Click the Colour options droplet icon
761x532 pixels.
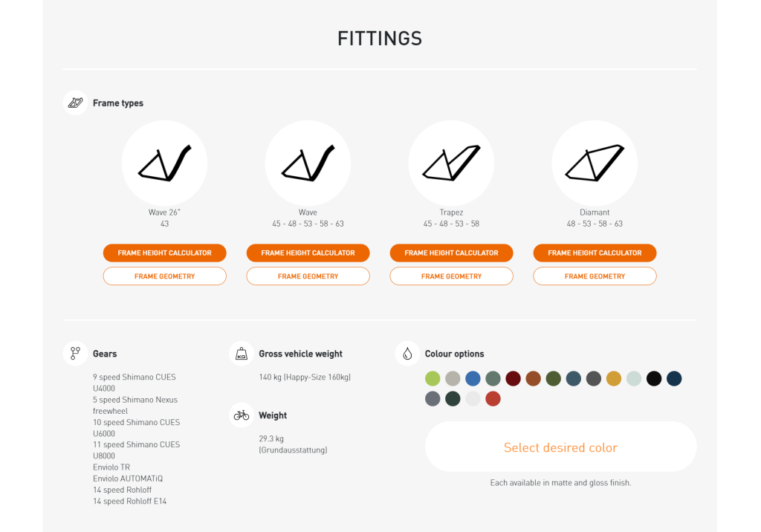(407, 354)
